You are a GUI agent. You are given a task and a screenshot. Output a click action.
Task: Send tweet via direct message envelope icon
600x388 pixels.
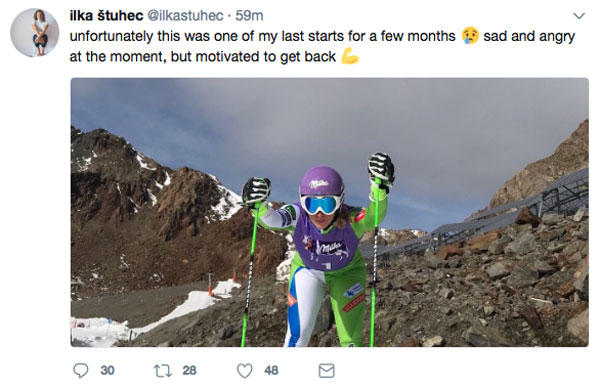click(x=326, y=370)
